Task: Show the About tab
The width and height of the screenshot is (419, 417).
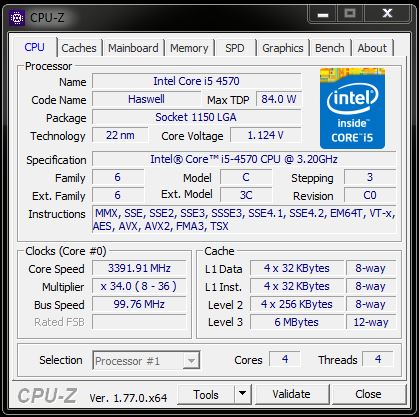Action: 372,48
